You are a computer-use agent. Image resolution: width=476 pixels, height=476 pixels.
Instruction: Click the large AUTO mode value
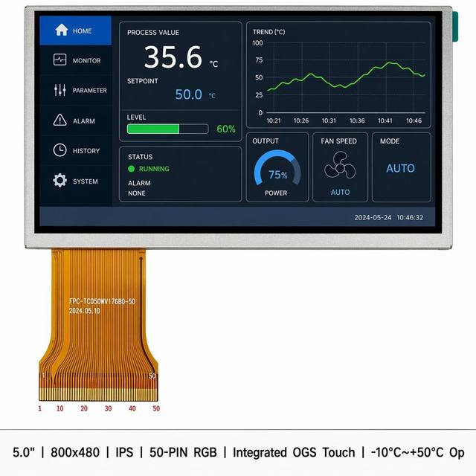tap(400, 168)
